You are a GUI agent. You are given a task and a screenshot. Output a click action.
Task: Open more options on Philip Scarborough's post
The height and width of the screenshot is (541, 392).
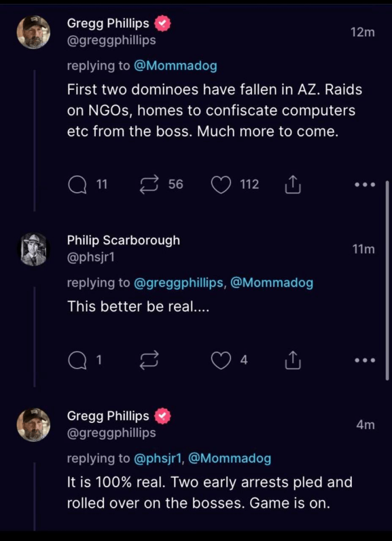click(365, 360)
